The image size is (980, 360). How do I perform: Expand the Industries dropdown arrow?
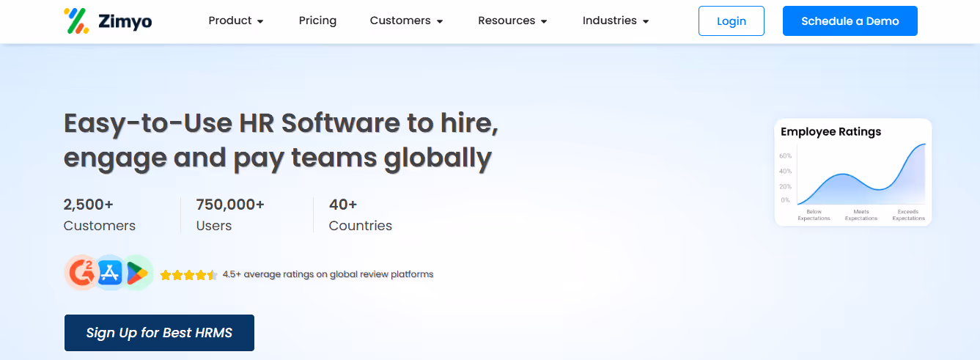click(x=646, y=22)
